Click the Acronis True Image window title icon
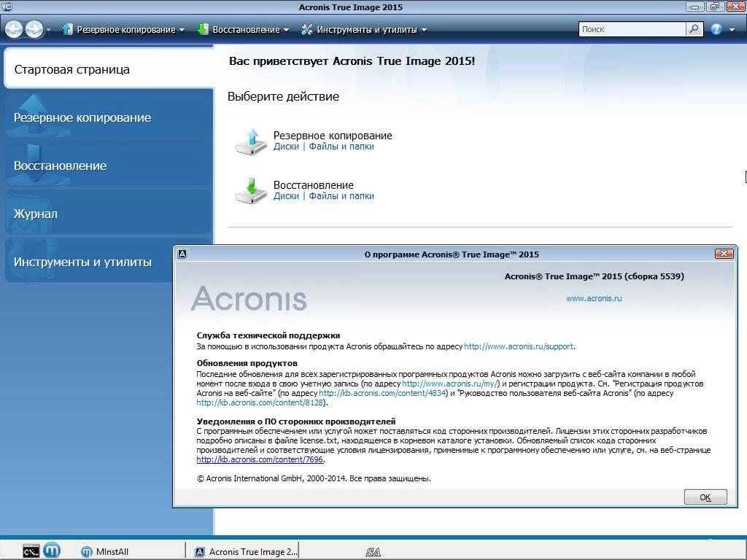Screen dimensions: 747x560 7,7
